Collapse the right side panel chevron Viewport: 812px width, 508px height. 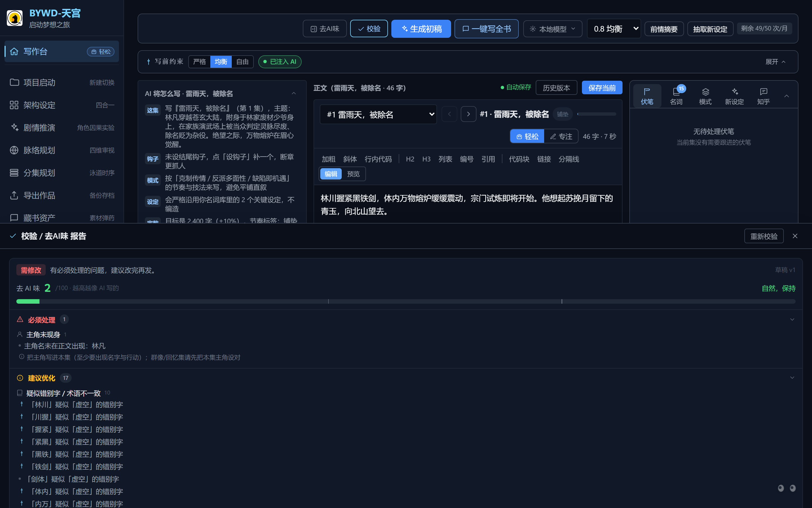click(787, 96)
